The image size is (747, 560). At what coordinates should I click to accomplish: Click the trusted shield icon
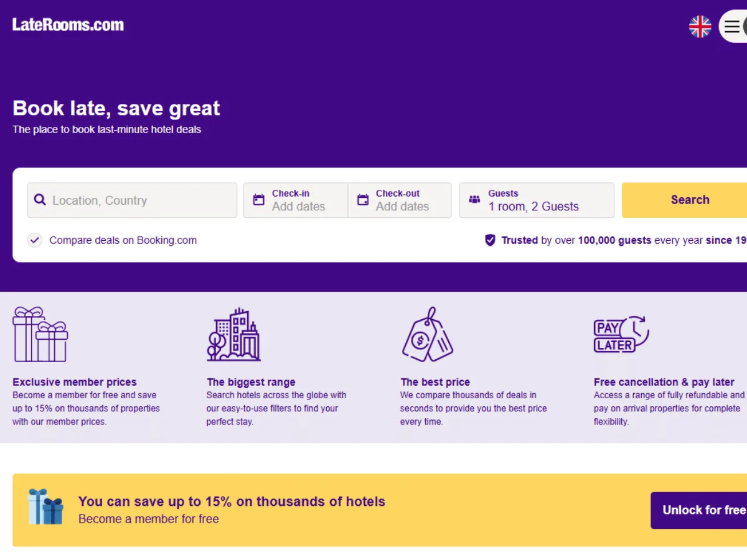tap(490, 240)
